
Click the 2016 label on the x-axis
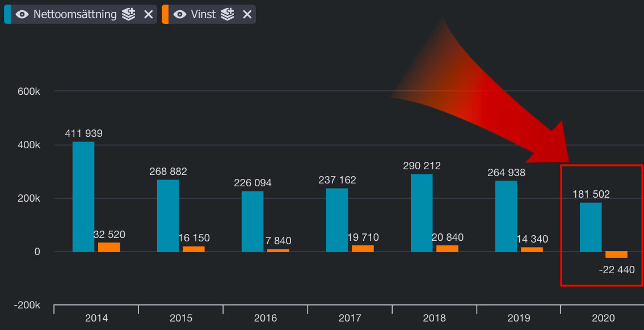coord(265,319)
